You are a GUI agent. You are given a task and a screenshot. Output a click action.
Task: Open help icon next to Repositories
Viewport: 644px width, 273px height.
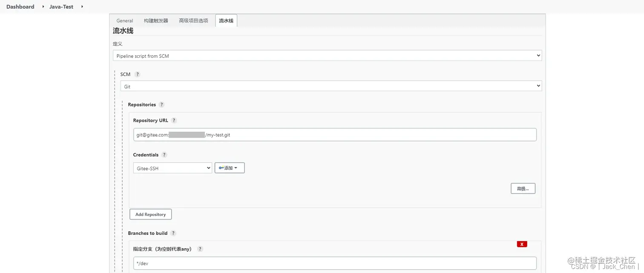(161, 105)
